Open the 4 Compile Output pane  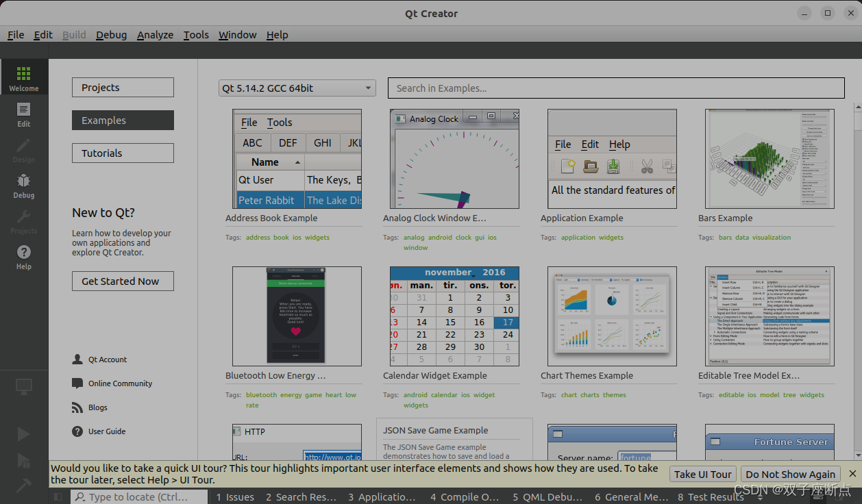[x=465, y=497]
